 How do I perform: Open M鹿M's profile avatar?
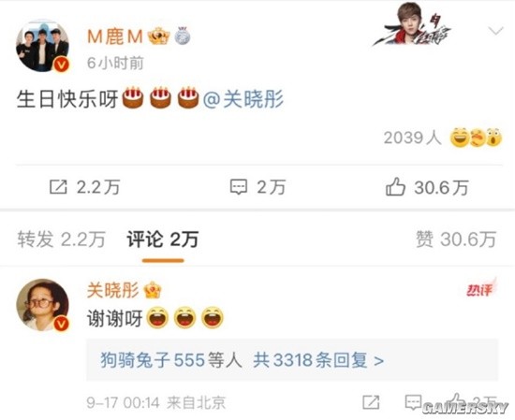point(43,46)
